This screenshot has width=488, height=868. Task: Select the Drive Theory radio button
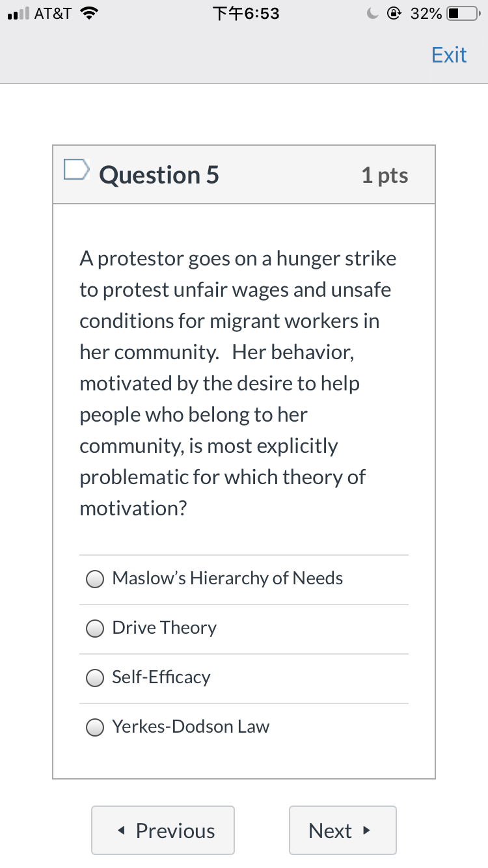(x=96, y=629)
